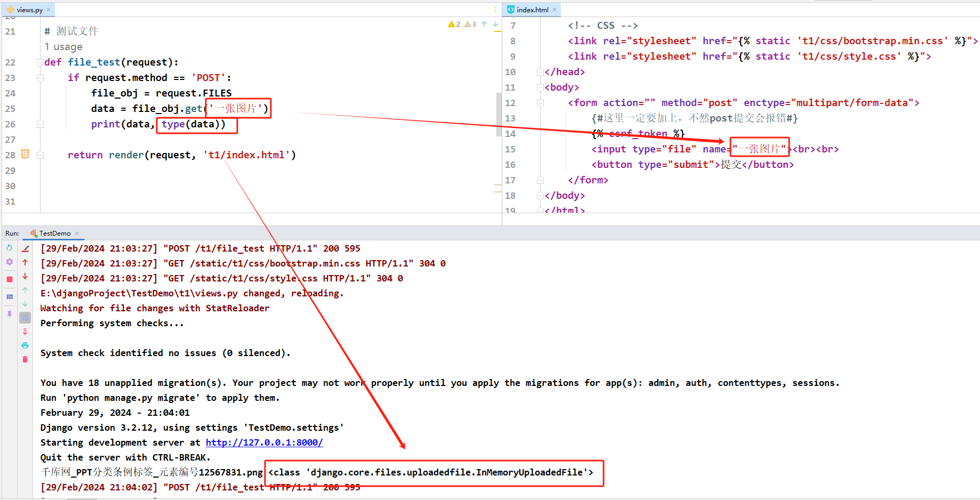Viewport: 980px width, 500px height.
Task: Click the HTML template gutter icon on line 28
Action: 25,154
